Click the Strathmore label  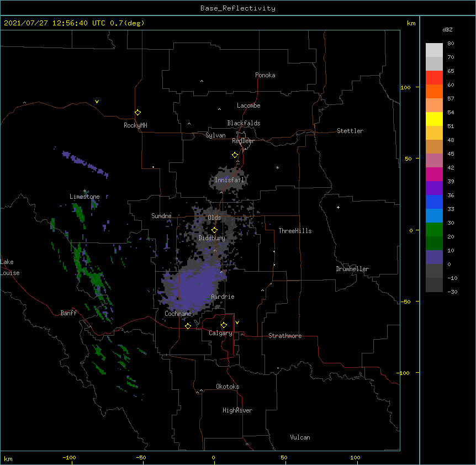[x=285, y=336]
